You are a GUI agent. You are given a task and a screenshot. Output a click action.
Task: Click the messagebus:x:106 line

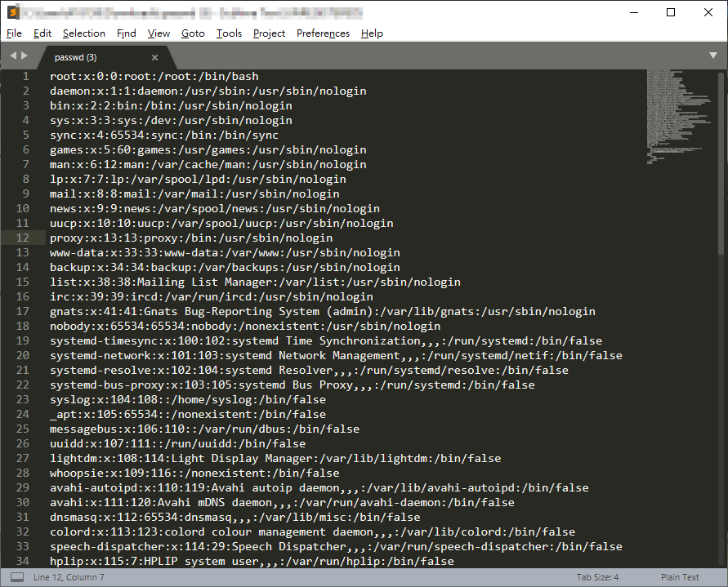coord(205,429)
